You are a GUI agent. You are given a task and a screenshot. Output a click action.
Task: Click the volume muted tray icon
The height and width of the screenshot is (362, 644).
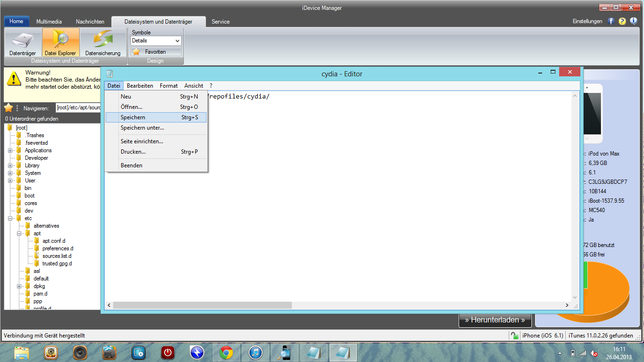pos(594,353)
